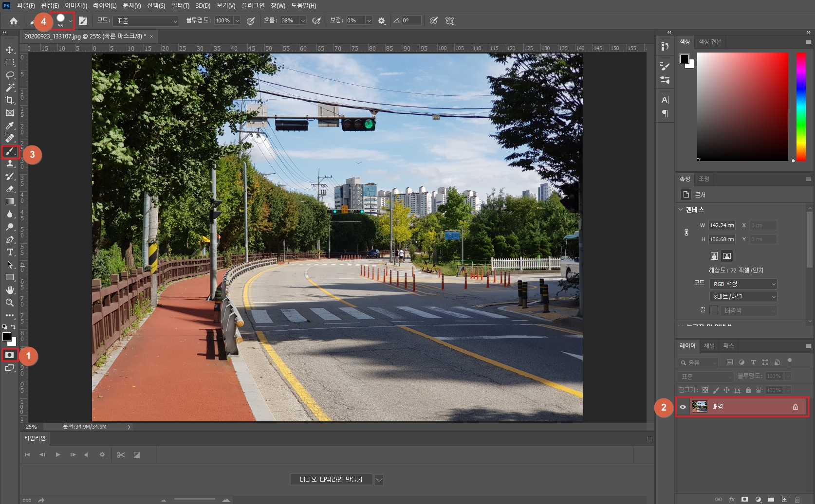
Task: Enable airbrush style build-up
Action: click(316, 21)
